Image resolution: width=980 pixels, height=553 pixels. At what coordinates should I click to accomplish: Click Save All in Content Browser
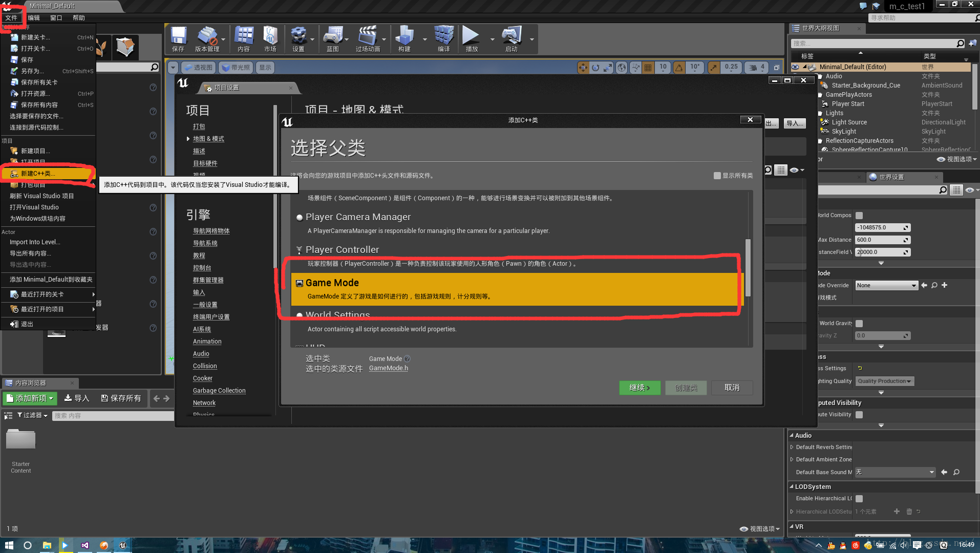point(121,398)
